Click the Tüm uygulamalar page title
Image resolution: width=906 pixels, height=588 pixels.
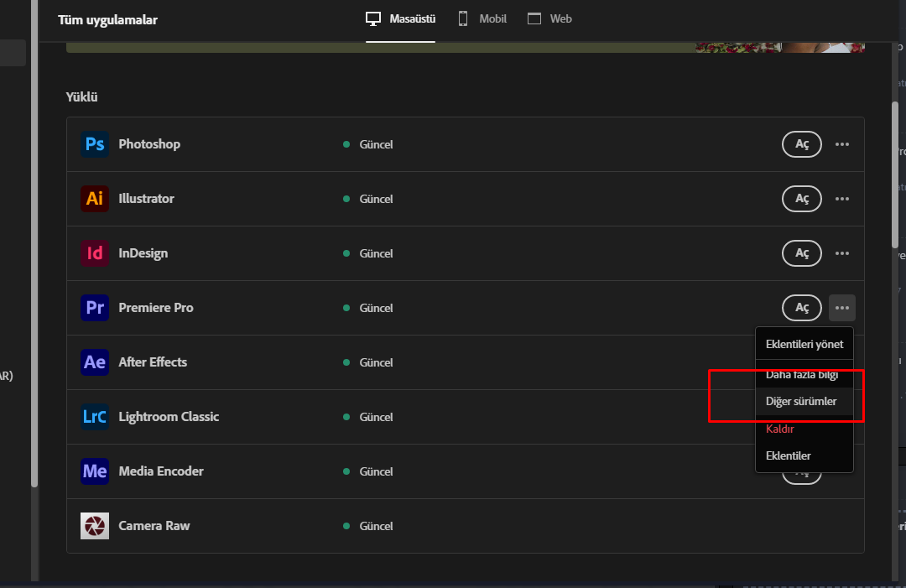pos(107,19)
